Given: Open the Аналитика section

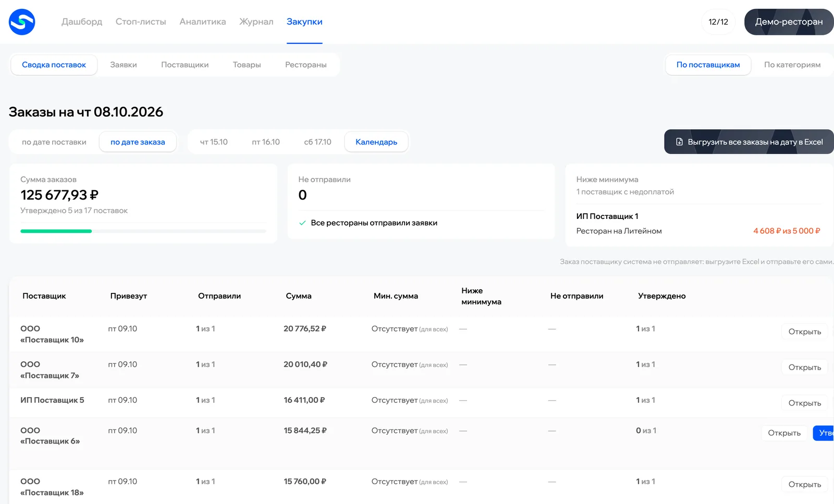Looking at the screenshot, I should tap(203, 22).
